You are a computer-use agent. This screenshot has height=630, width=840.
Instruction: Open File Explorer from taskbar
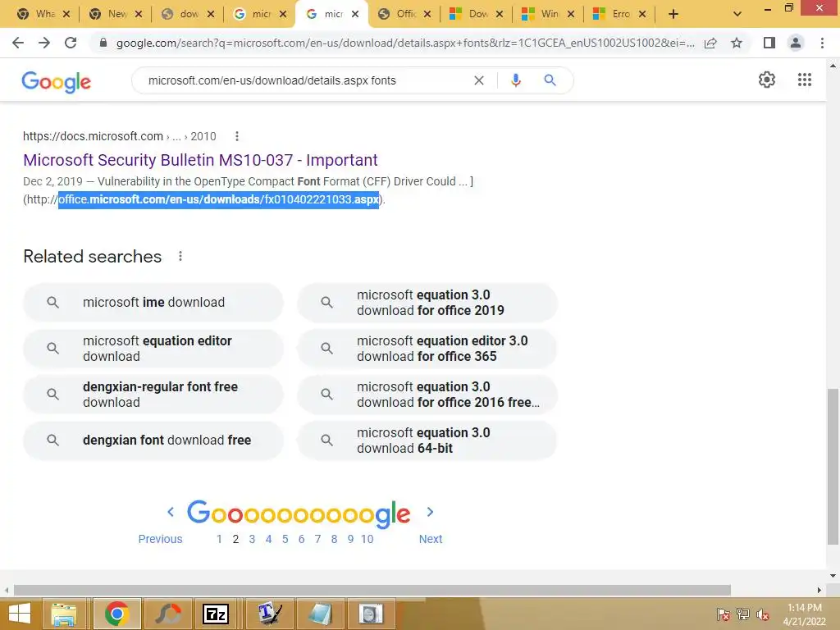tap(64, 614)
